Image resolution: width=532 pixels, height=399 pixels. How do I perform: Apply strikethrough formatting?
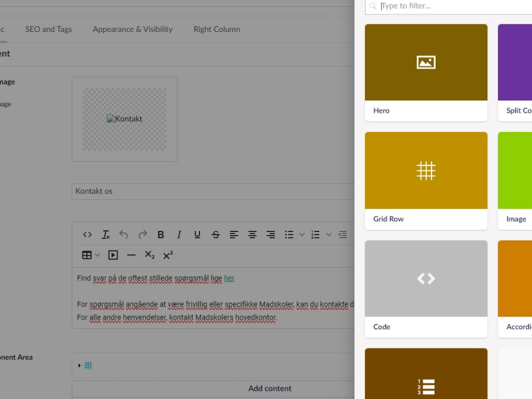[x=215, y=235]
